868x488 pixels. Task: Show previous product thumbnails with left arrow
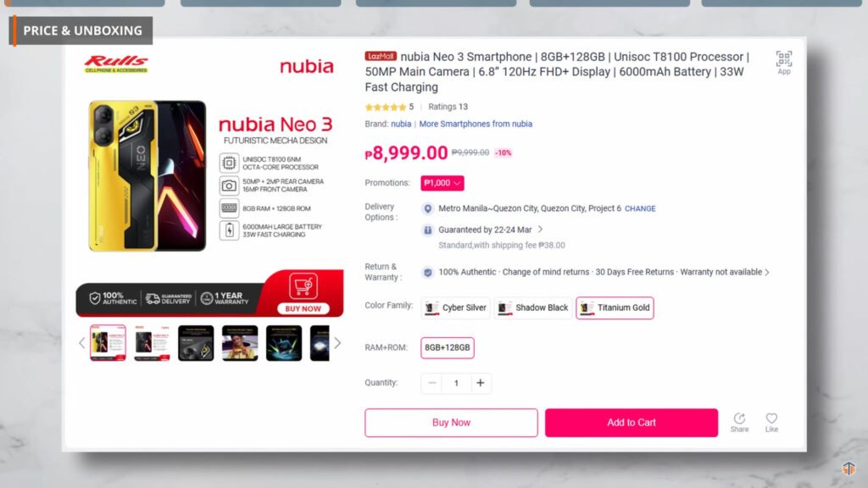(82, 343)
